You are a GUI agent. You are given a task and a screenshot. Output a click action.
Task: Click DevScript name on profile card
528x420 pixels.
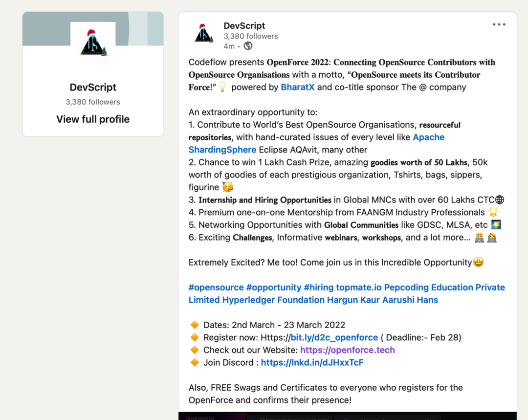tap(93, 87)
